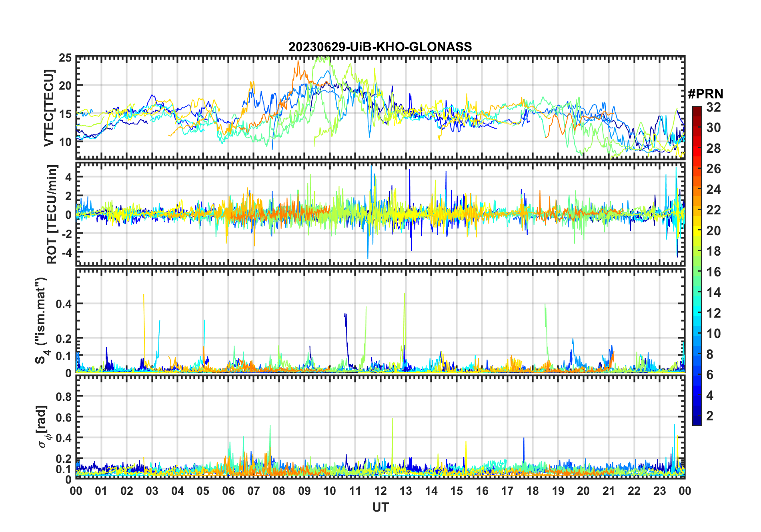Viewport: 761px width, 532px height.
Task: Click the 0.8 tick on sigma-phi axis
Action: (64, 396)
